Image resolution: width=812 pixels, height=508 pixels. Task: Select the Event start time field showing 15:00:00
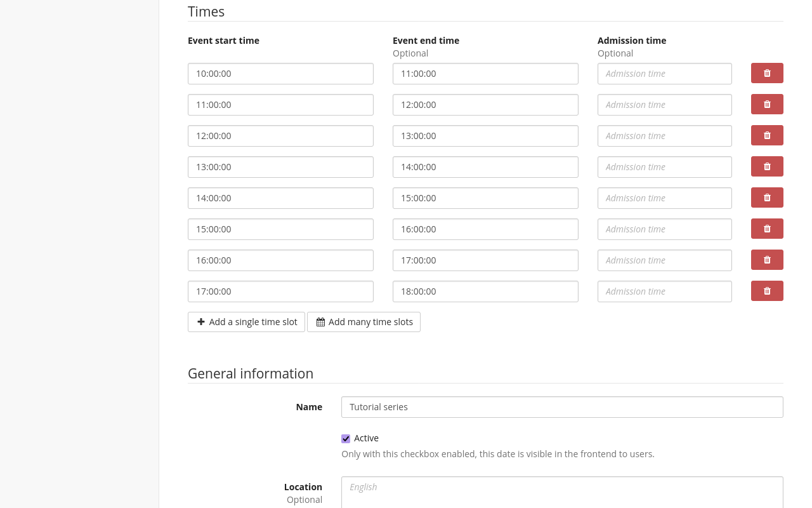click(x=280, y=229)
